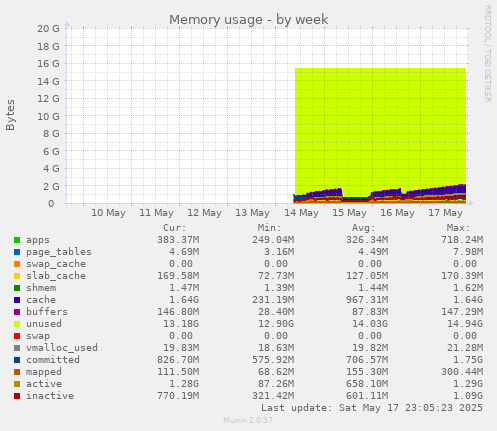Viewport: 497px width, 431px height.
Task: Click the 'Munin 2.0.57' footer text
Action: point(248,420)
